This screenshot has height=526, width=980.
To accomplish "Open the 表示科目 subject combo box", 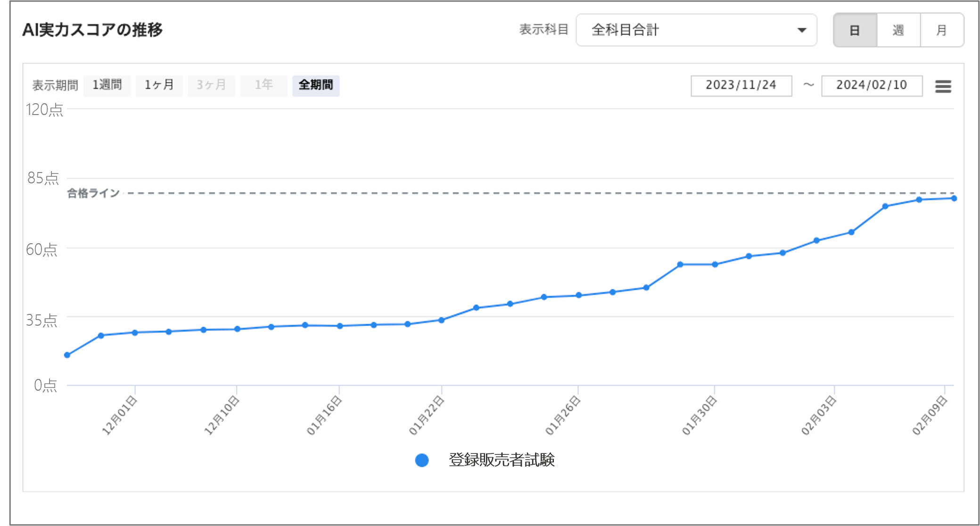I will pos(696,30).
